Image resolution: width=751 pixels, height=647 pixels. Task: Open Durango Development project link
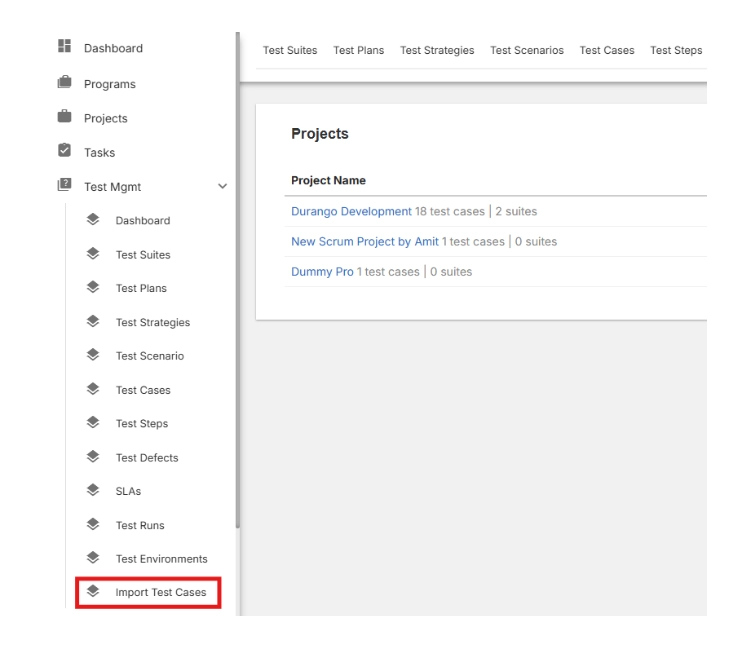351,211
